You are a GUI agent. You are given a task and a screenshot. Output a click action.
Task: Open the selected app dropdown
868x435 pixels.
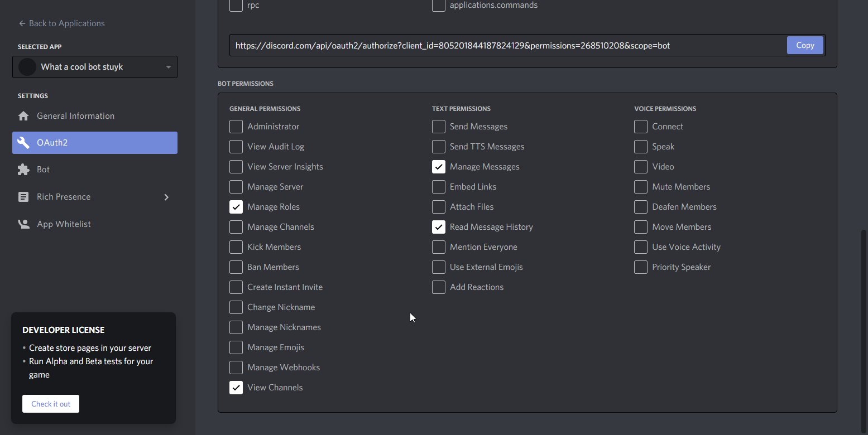tap(168, 67)
